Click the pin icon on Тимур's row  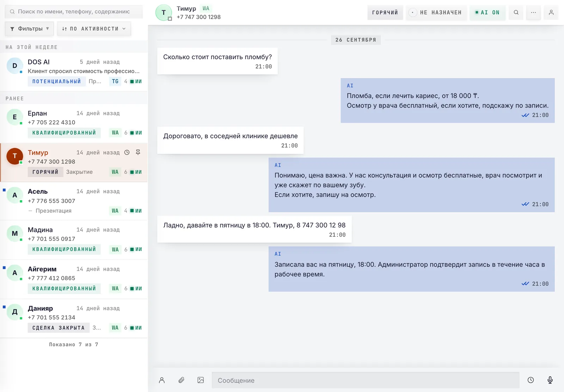pos(138,152)
